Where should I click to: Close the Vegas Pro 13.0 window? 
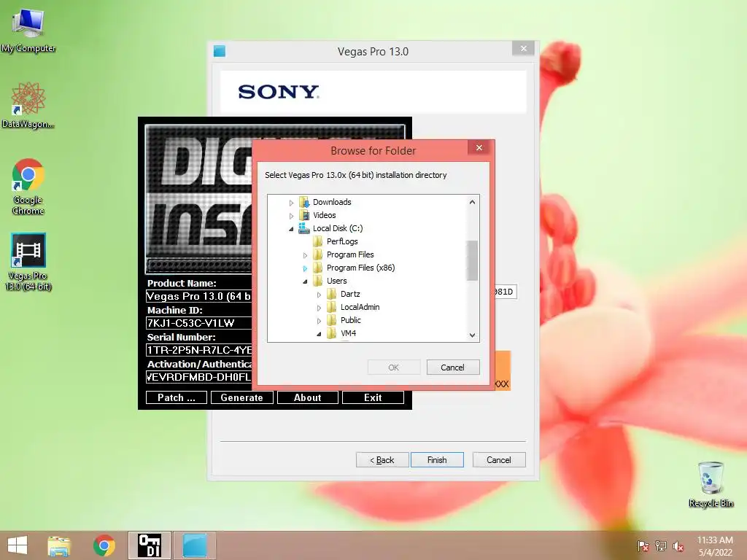524,49
